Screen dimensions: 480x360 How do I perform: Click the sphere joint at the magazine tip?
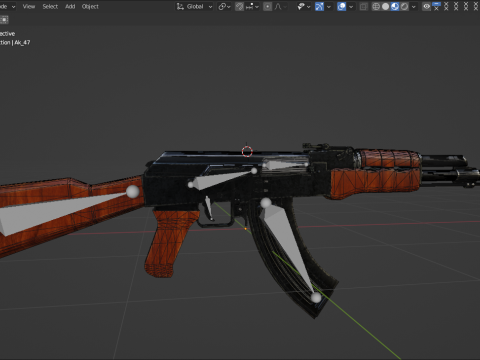316,298
